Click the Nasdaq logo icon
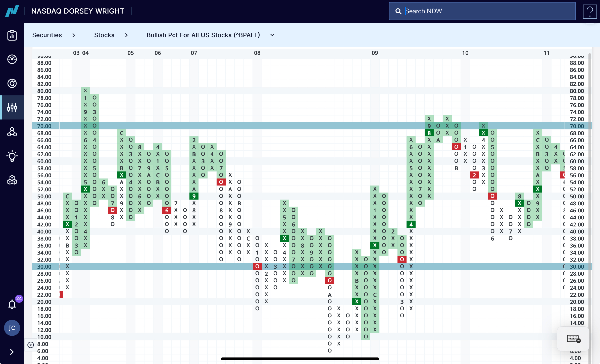 [x=12, y=11]
